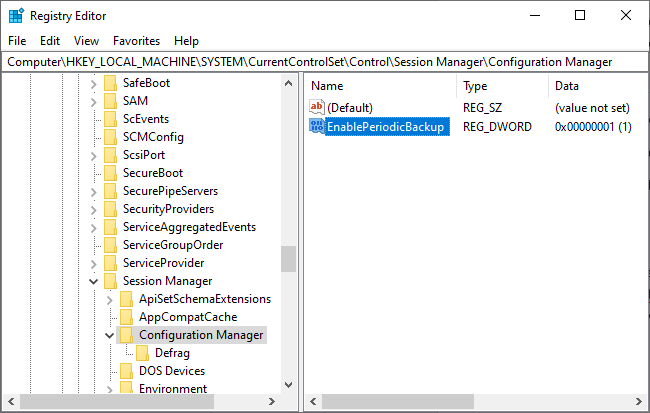Viewport: 650px width, 413px height.
Task: Click the SecureBoot folder icon
Action: (x=110, y=173)
